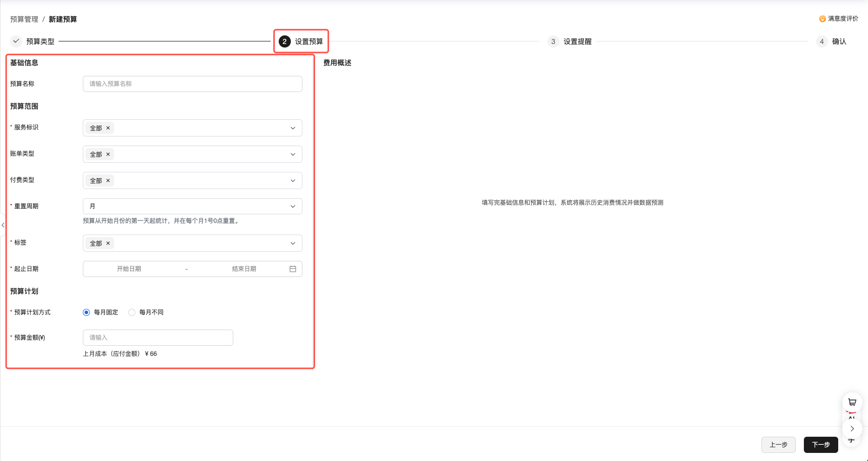This screenshot has height=461, width=868.
Task: Select the 每月不同 radio option
Action: coord(132,312)
